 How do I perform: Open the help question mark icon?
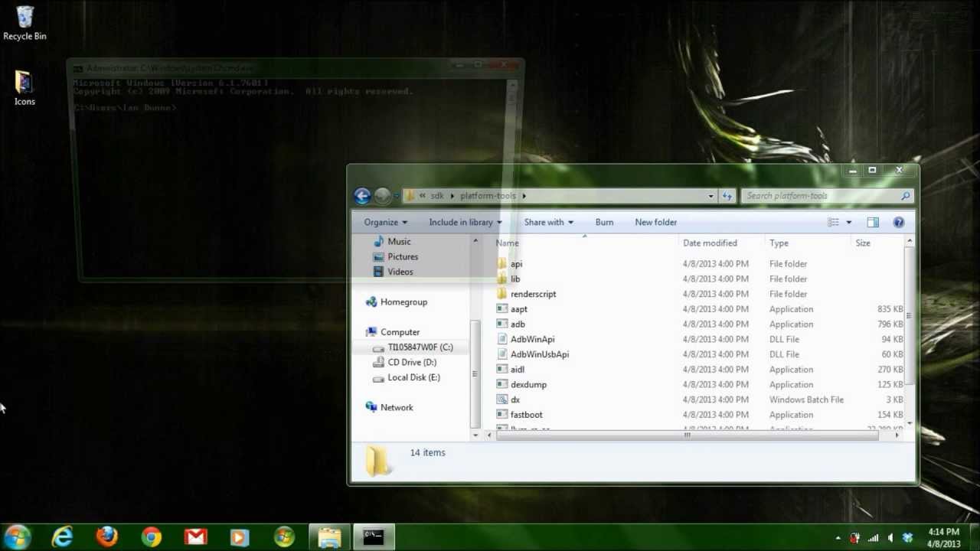pos(899,222)
